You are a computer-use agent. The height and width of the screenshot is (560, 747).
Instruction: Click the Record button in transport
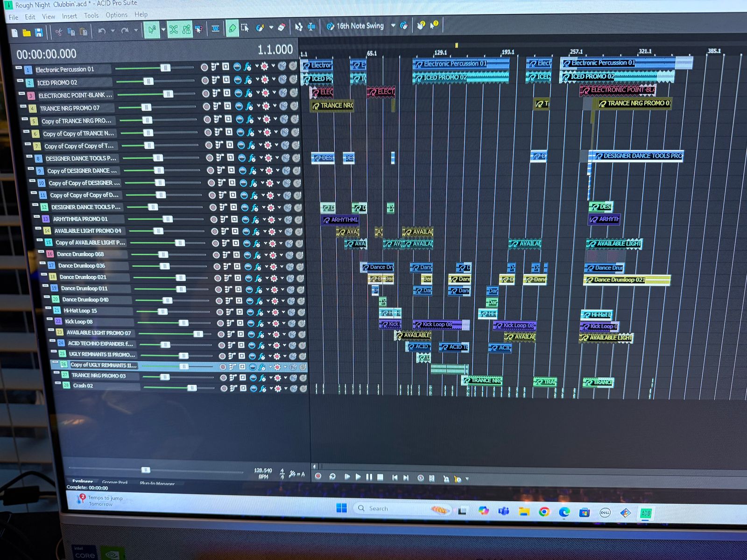318,476
